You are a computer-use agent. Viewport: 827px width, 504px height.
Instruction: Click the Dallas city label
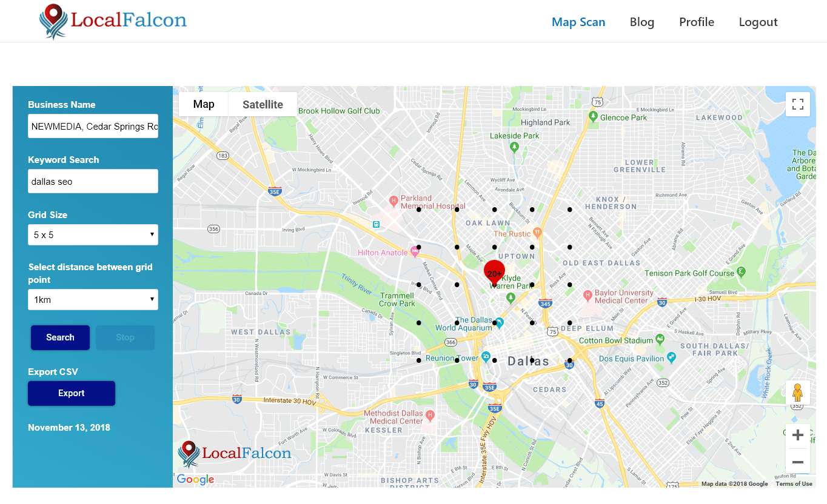[528, 361]
